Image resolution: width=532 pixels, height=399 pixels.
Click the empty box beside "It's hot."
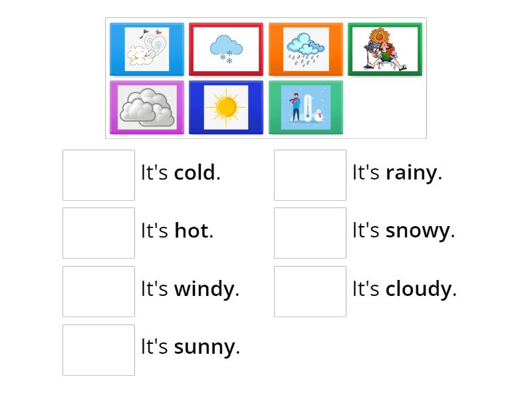pos(98,233)
